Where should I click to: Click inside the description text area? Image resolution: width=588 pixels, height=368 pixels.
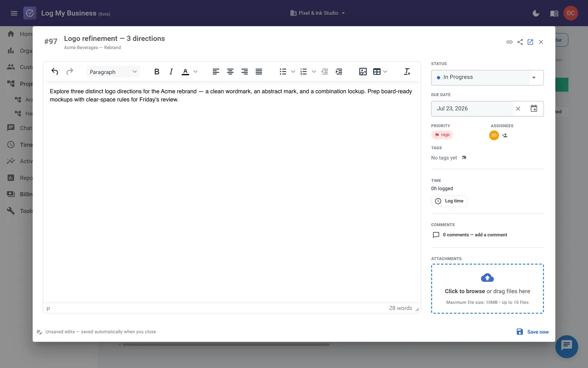pyautogui.click(x=232, y=191)
